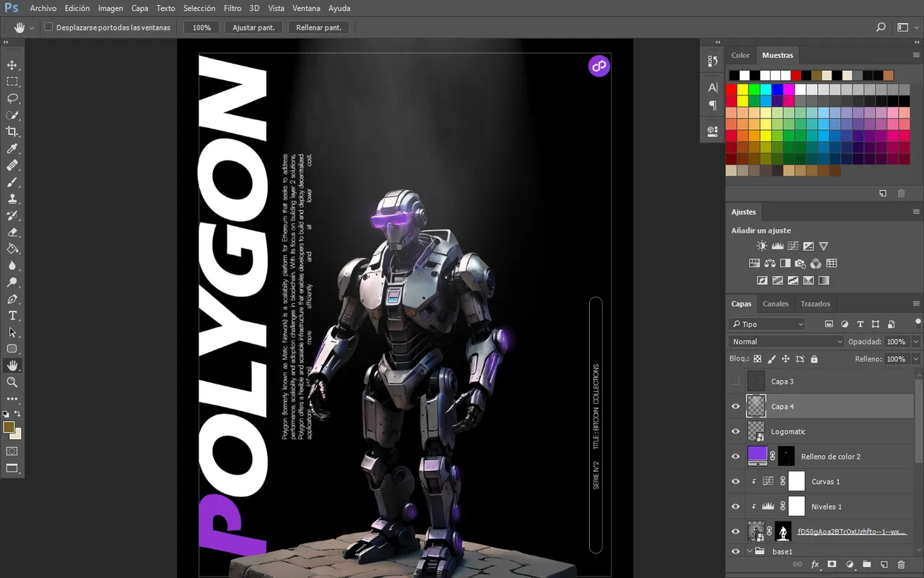The image size is (924, 578).
Task: Select the Brush tool
Action: coord(12,182)
